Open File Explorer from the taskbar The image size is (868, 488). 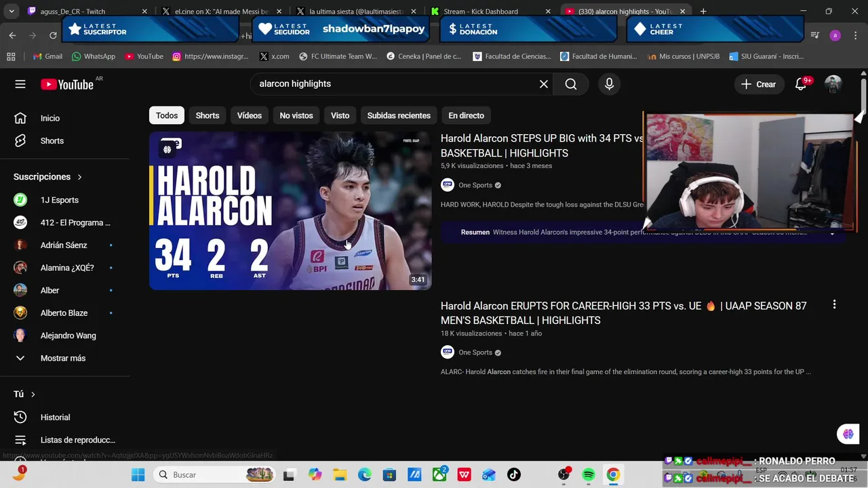339,474
